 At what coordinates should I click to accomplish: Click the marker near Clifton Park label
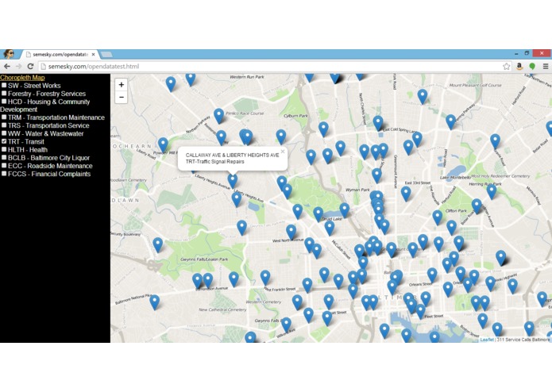[438, 217]
